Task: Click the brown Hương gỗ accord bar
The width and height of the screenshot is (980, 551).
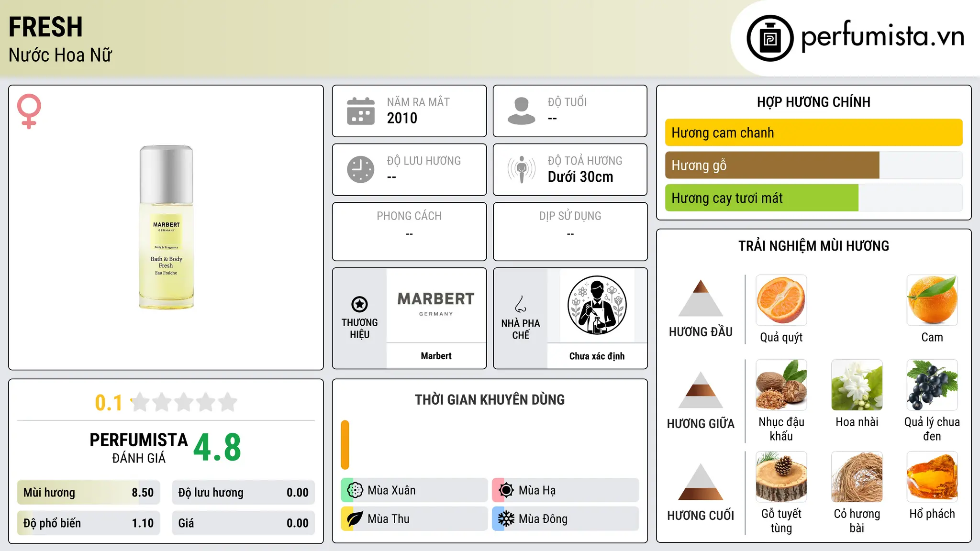Action: pyautogui.click(x=772, y=165)
